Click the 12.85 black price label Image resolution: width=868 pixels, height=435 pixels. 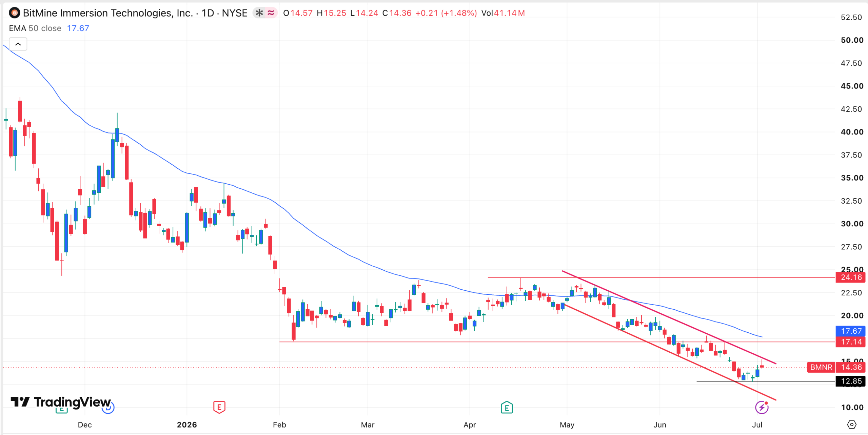tap(851, 381)
